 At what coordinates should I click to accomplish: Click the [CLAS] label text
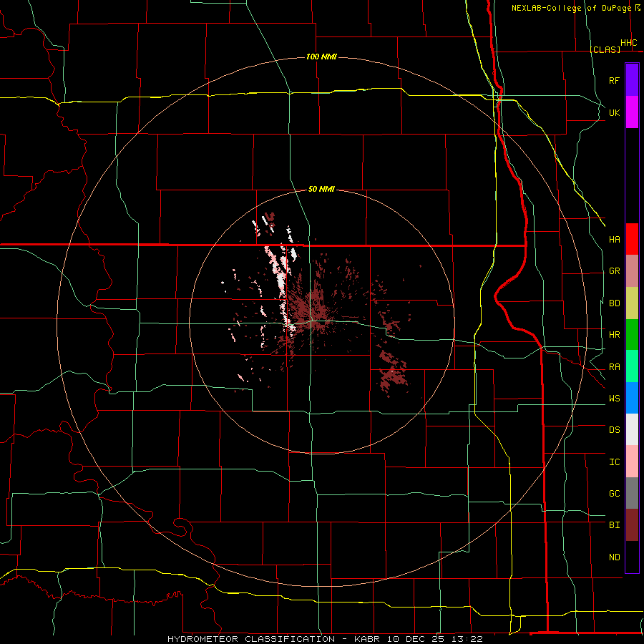pos(605,49)
